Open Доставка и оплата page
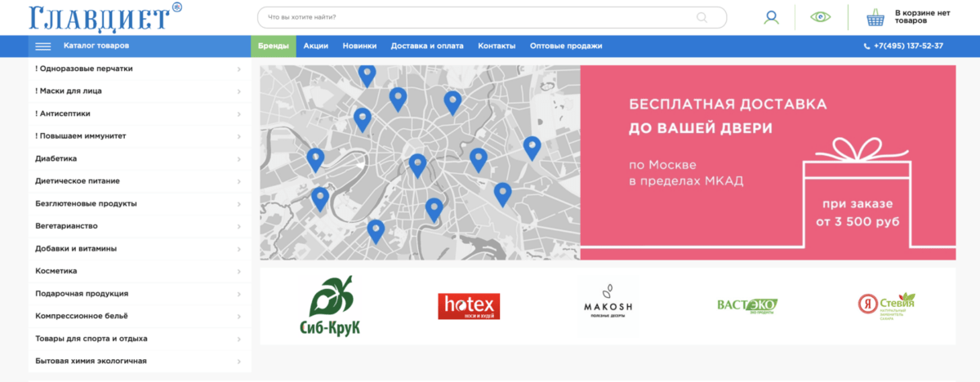The height and width of the screenshot is (382, 980). point(427,47)
